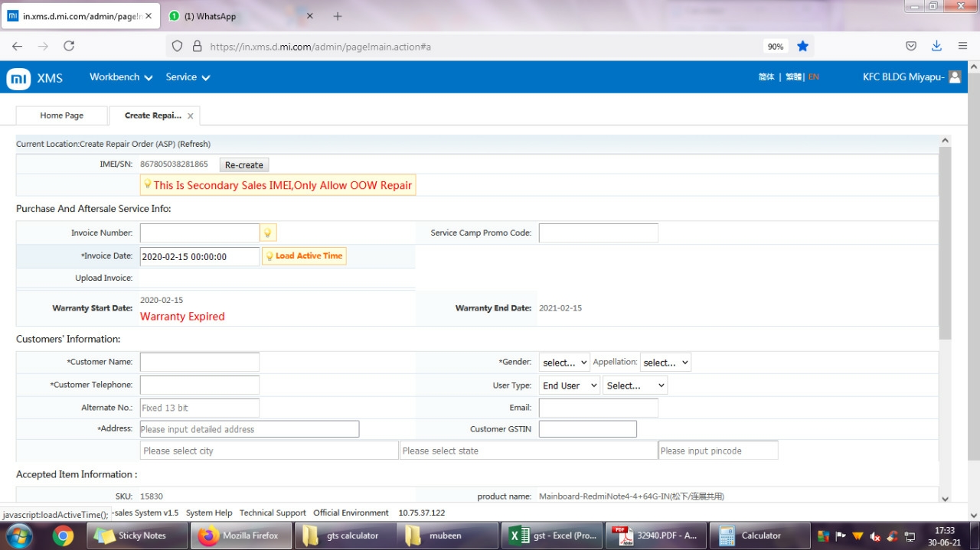Close the Create Repair tab
The width and height of the screenshot is (980, 550).
(191, 116)
